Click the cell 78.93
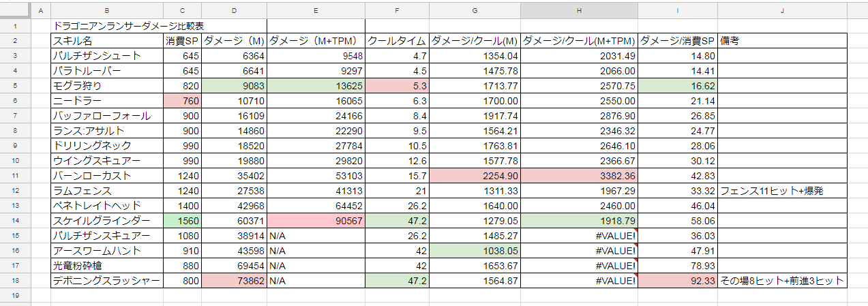The image size is (868, 306). click(x=678, y=266)
